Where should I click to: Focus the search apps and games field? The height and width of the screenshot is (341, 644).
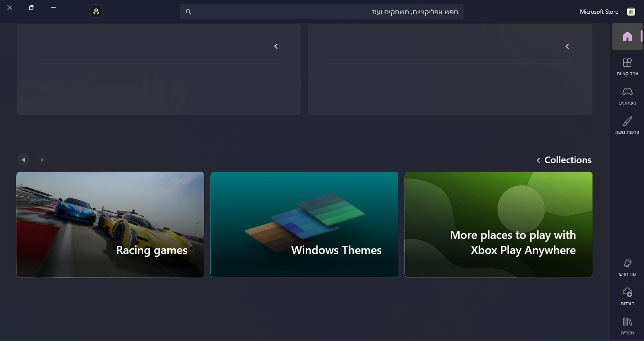tap(326, 12)
